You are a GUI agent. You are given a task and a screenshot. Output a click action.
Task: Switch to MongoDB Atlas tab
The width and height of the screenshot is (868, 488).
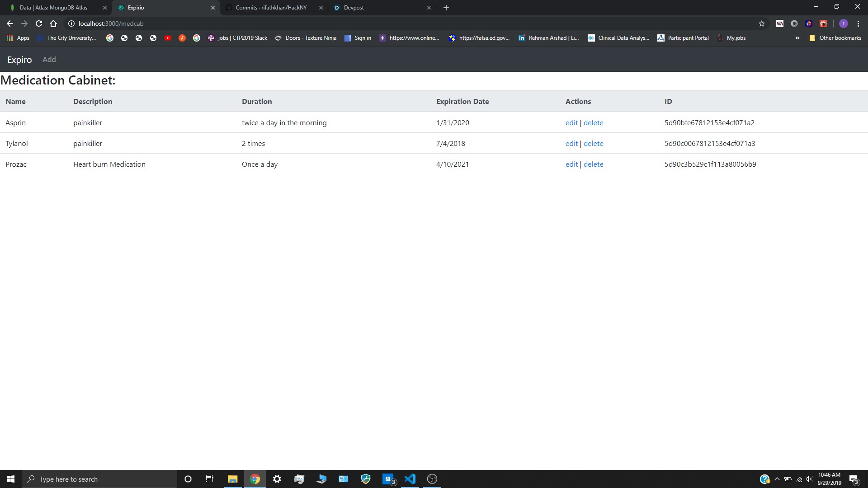(x=53, y=8)
